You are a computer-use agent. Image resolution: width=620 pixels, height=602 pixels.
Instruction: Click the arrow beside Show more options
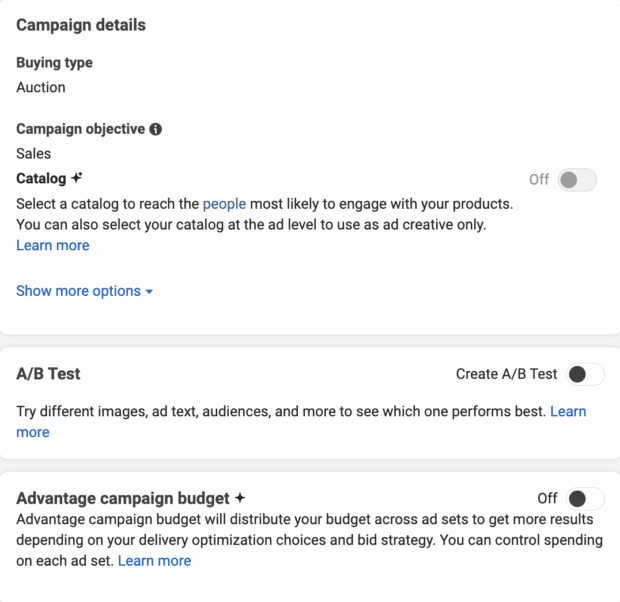(x=149, y=292)
